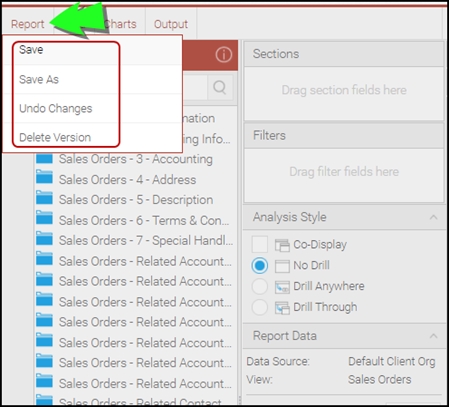Enable the Co-Display checkbox
This screenshot has width=449, height=407.
click(x=260, y=244)
